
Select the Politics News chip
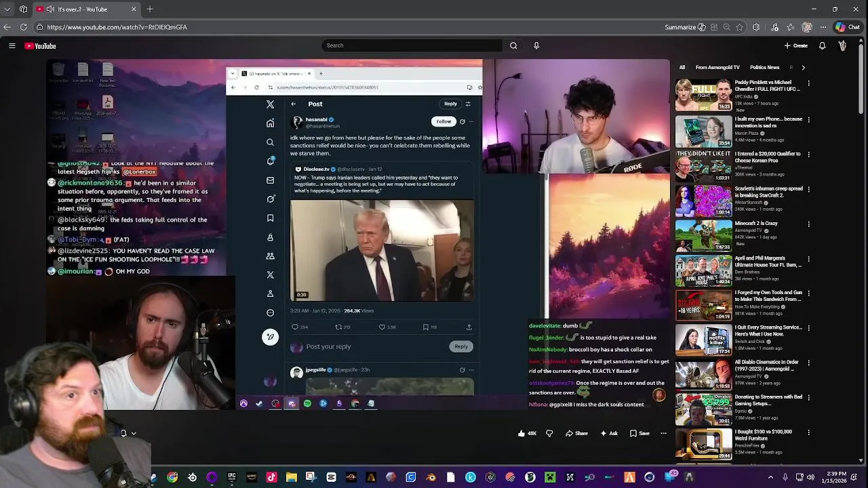[x=764, y=67]
